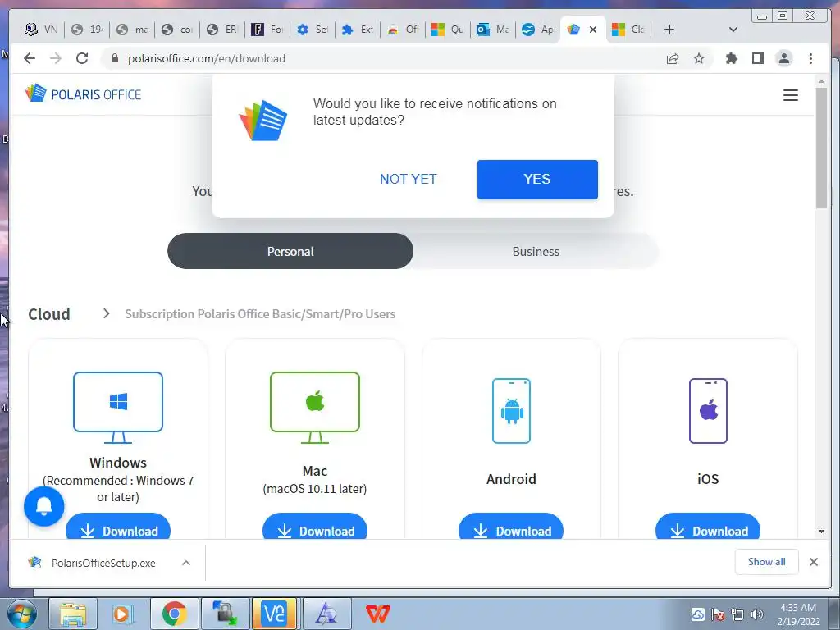Select the Personal tab toggle
840x630 pixels.
[x=290, y=251]
